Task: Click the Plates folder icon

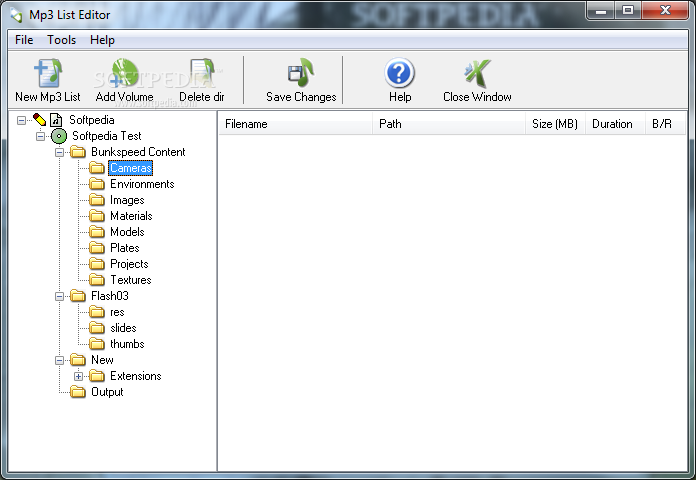Action: pos(97,248)
